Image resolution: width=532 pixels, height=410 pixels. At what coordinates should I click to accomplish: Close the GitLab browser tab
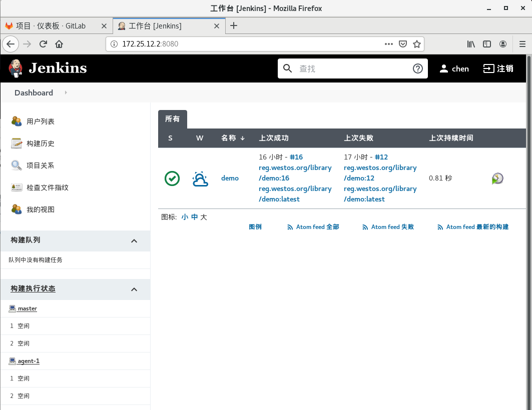coord(104,26)
